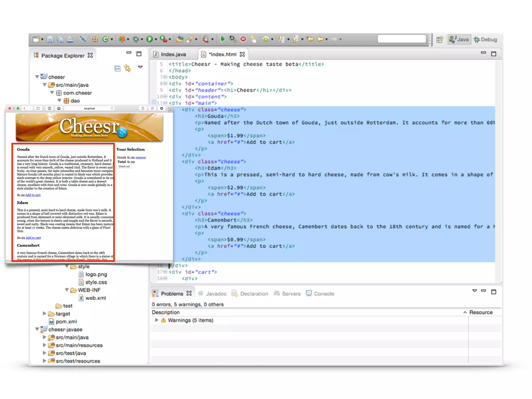
Task: Toggle the Debug perspective button
Action: coord(486,39)
